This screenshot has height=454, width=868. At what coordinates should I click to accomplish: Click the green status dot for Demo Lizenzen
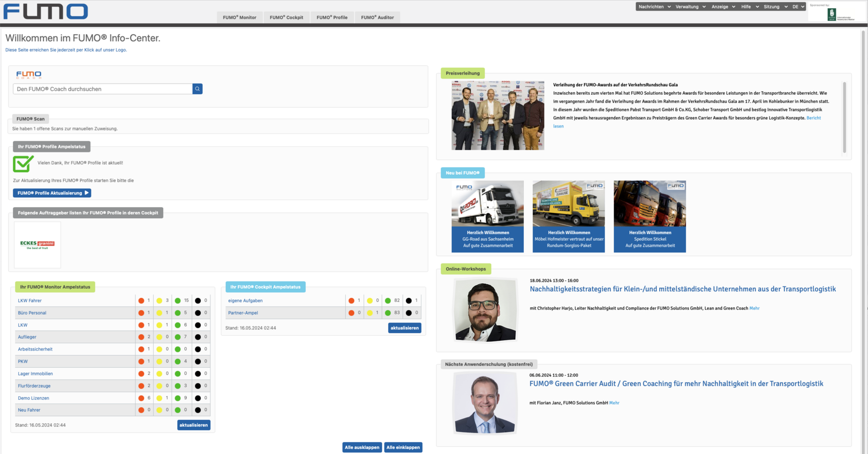(x=178, y=398)
